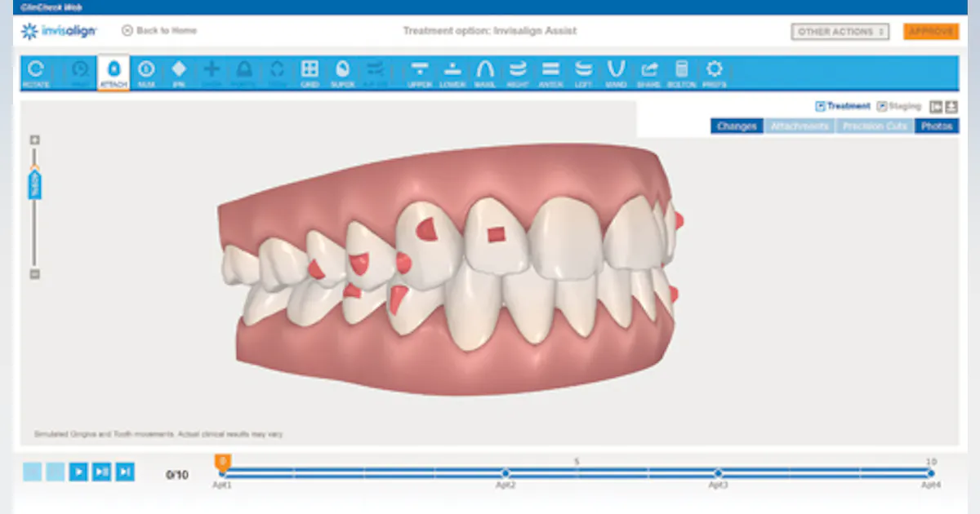The height and width of the screenshot is (514, 980).
Task: Toggle the Treatment checkbox
Action: point(819,106)
